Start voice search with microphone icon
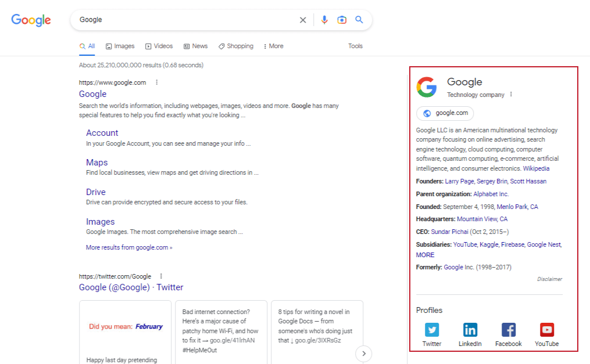Screen dimensions: 590x364 tap(324, 20)
